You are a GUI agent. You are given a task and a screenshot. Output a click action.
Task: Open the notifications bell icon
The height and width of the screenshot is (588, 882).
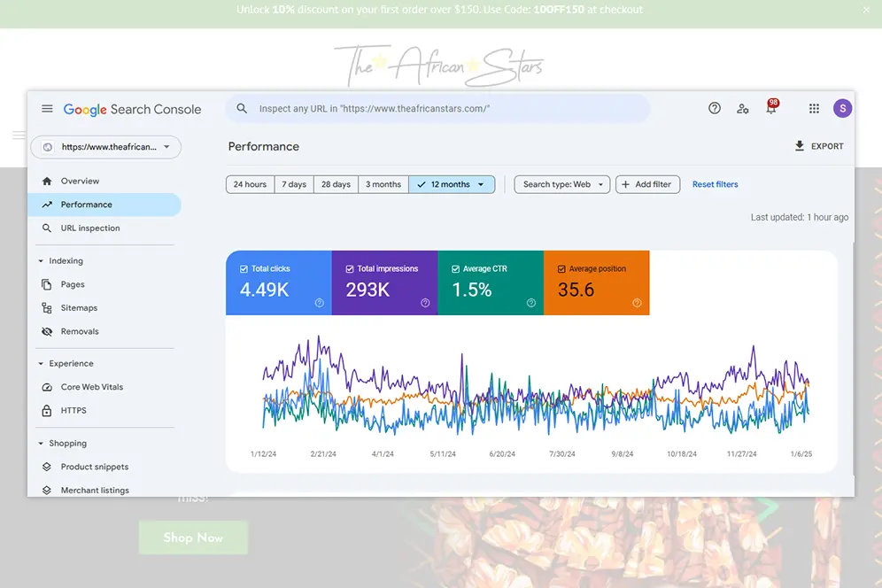point(771,109)
